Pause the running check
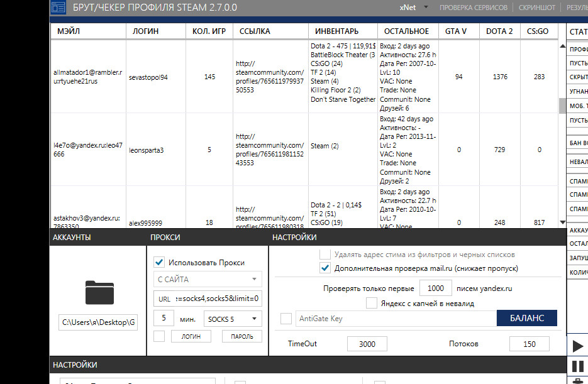 click(577, 366)
